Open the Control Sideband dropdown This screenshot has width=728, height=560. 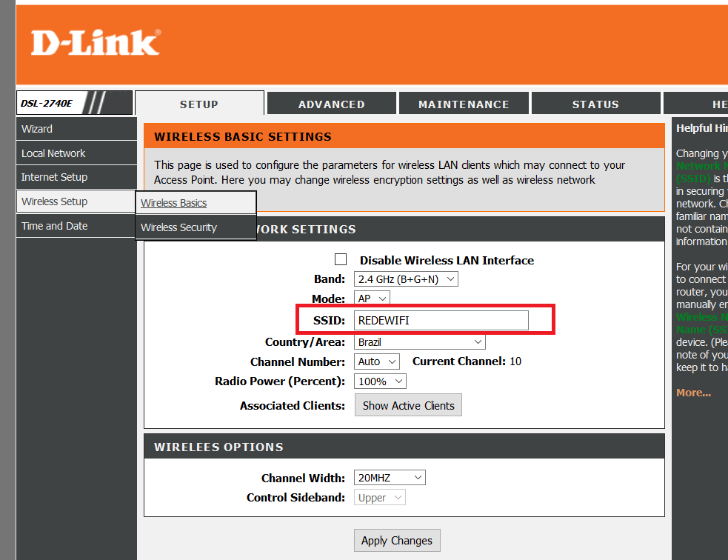click(379, 497)
